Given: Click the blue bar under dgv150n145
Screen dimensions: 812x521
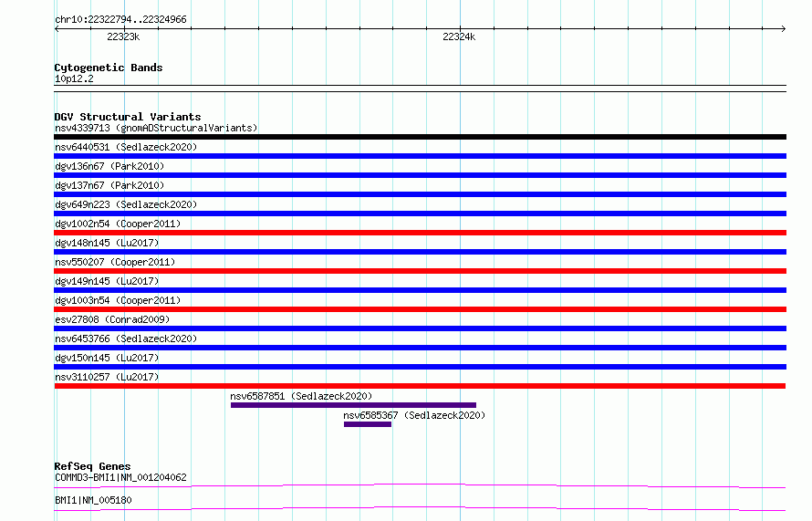Looking at the screenshot, I should tap(420, 367).
